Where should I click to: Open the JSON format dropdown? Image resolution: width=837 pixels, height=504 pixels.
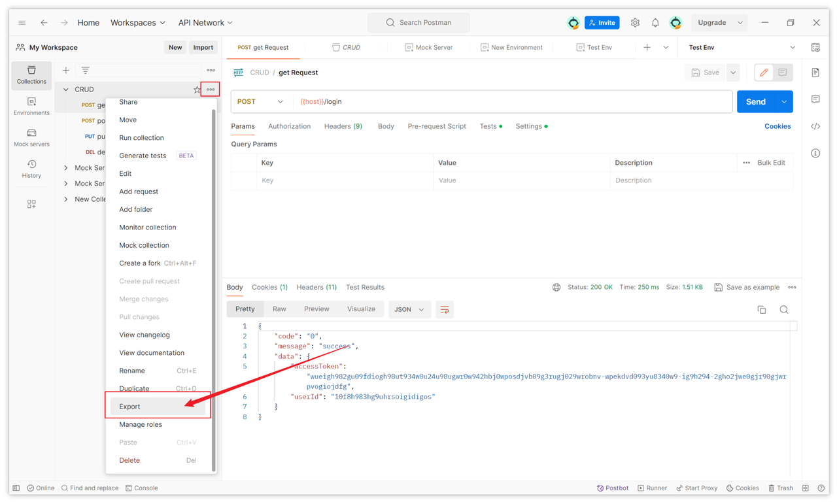[x=410, y=310]
